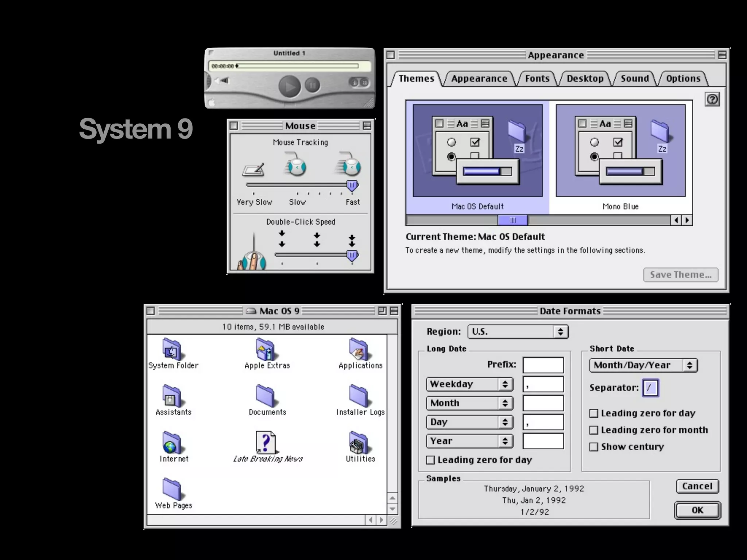Open the Desktop tab
Image resolution: width=747 pixels, height=560 pixels.
click(585, 78)
